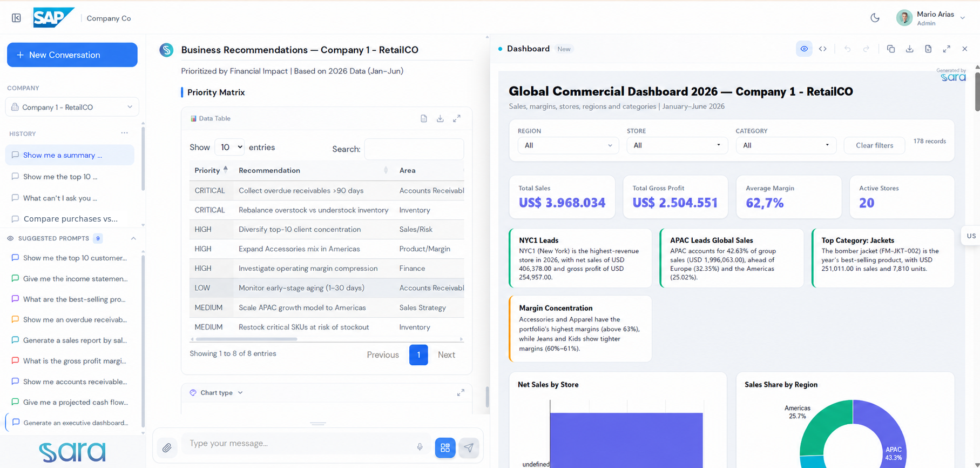Focus the Data Table Search field

coord(414,149)
